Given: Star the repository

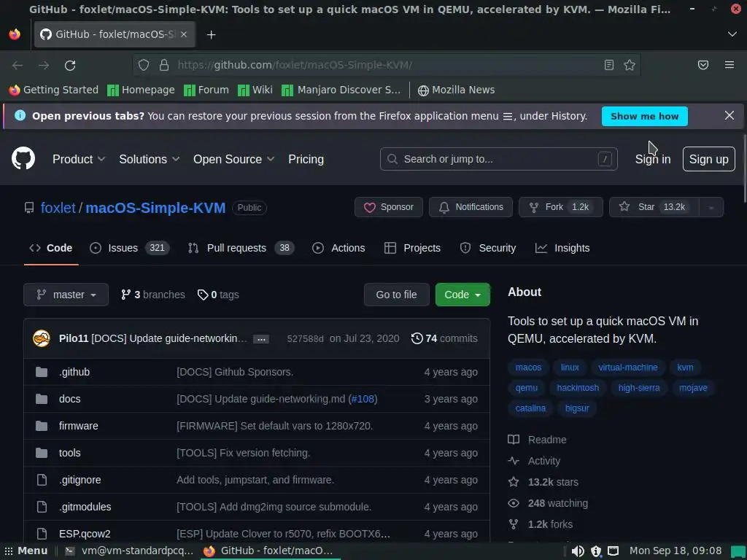Looking at the screenshot, I should (x=654, y=207).
